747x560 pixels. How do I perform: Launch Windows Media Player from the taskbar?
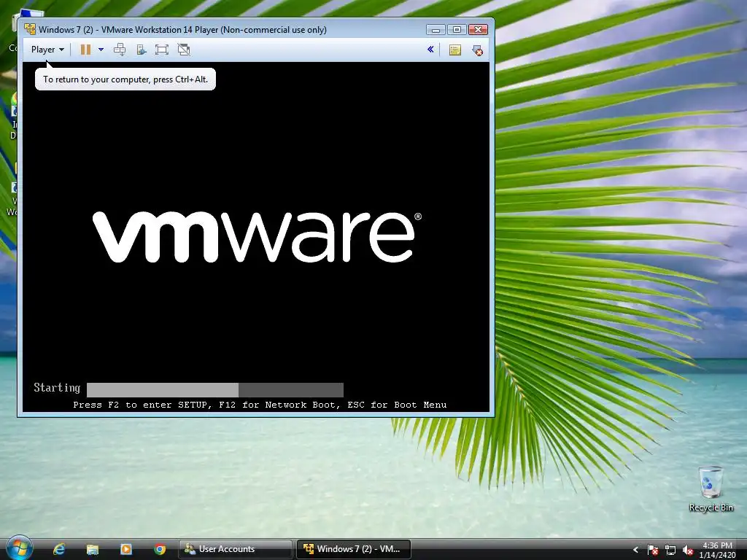tap(126, 549)
